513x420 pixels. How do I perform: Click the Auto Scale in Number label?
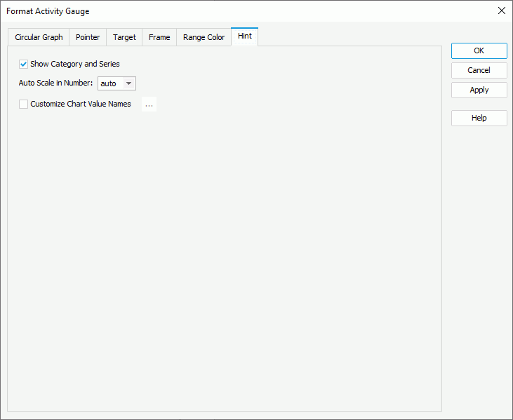coord(55,83)
